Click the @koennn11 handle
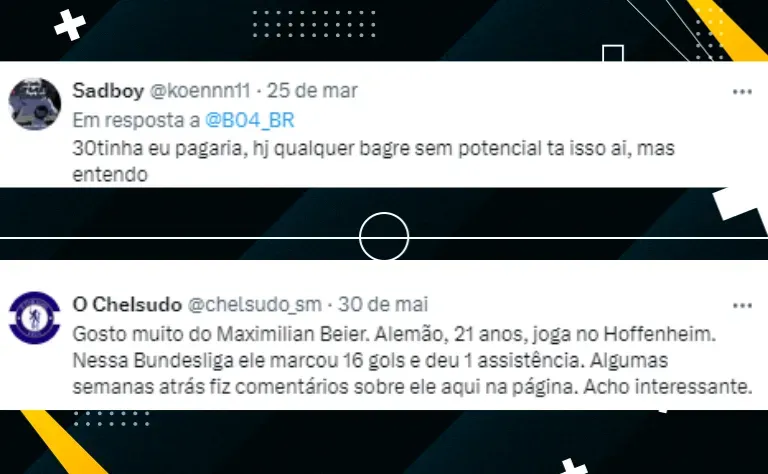Viewport: 768px width, 474px height. click(200, 91)
